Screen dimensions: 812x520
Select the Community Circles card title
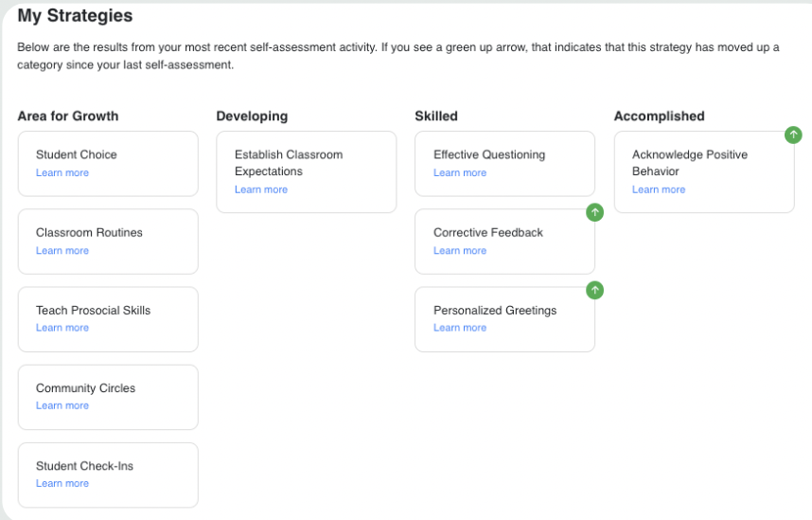coord(85,387)
